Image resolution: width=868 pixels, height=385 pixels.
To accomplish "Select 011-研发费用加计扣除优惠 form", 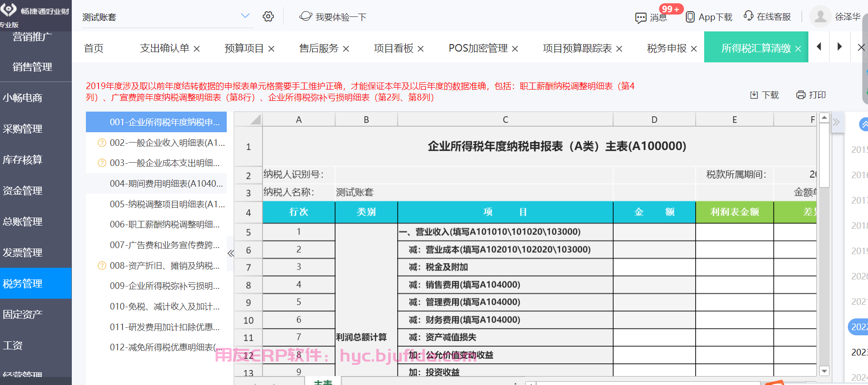I will (x=156, y=327).
